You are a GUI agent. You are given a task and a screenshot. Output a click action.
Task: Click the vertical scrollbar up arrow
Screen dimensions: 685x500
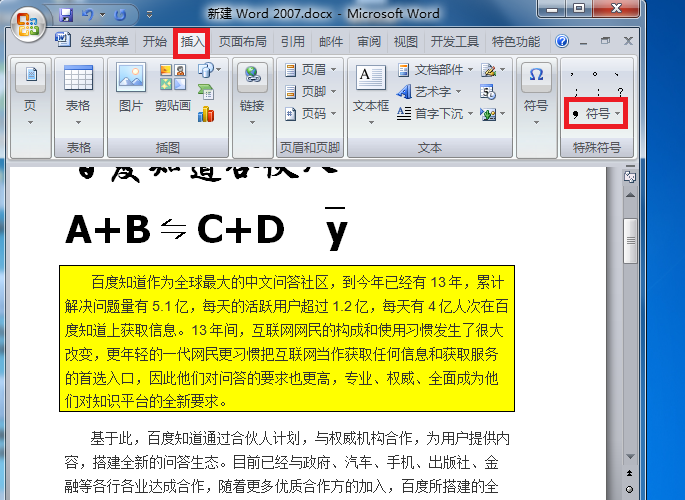630,195
